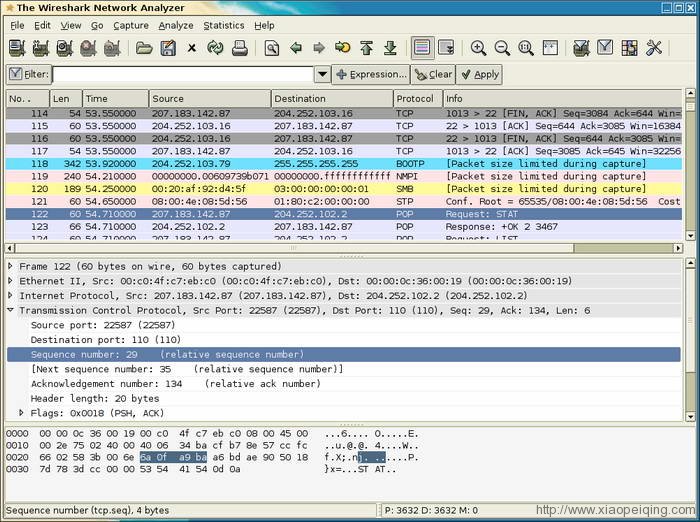Open capture options toolbar icon
The width and height of the screenshot is (700, 522).
[x=41, y=48]
